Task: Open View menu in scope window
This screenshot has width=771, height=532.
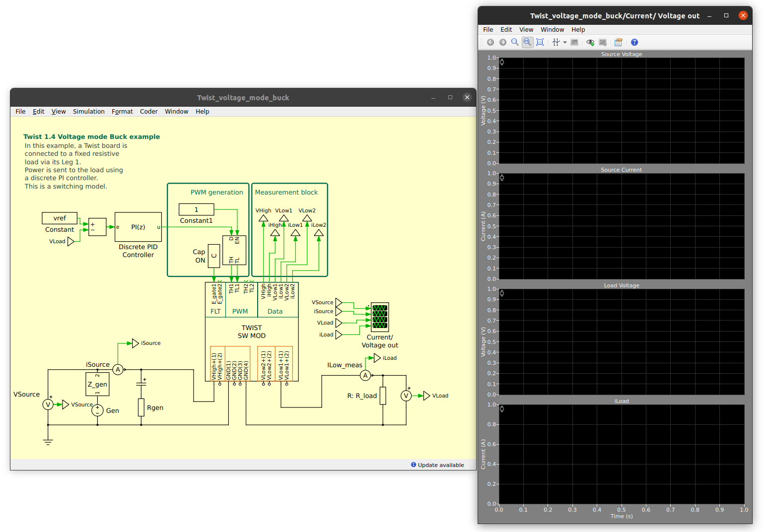Action: (526, 29)
